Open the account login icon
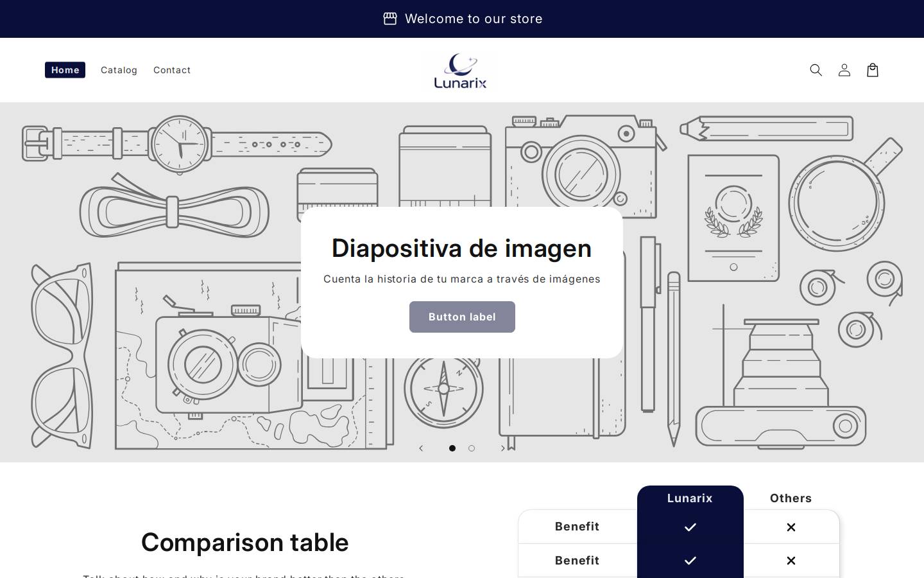 (844, 70)
